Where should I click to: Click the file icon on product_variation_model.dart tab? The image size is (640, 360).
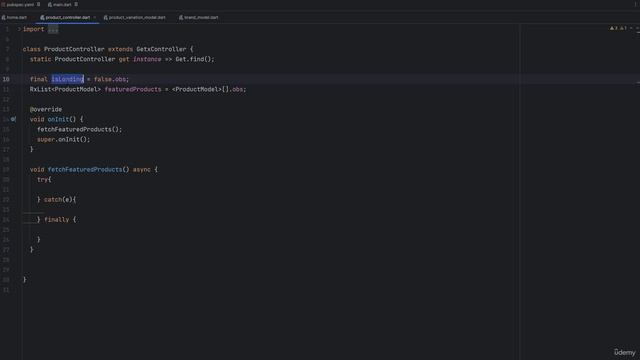tap(105, 18)
